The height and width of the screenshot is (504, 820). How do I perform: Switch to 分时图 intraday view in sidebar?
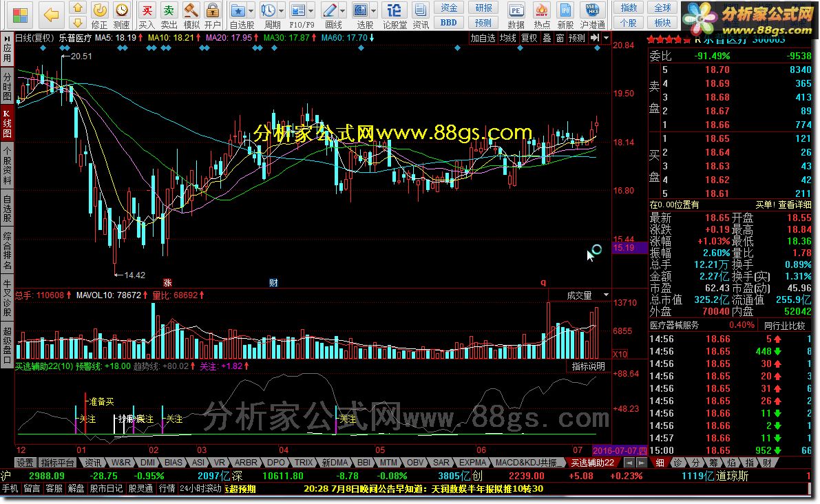(7, 86)
